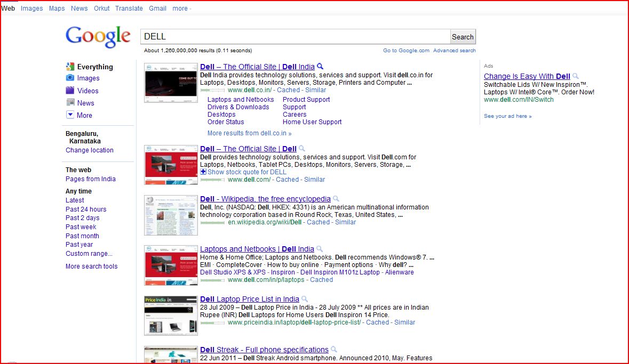Open thumbnail of Laptops and Netbooks result
The image size is (629, 364).
(x=171, y=265)
